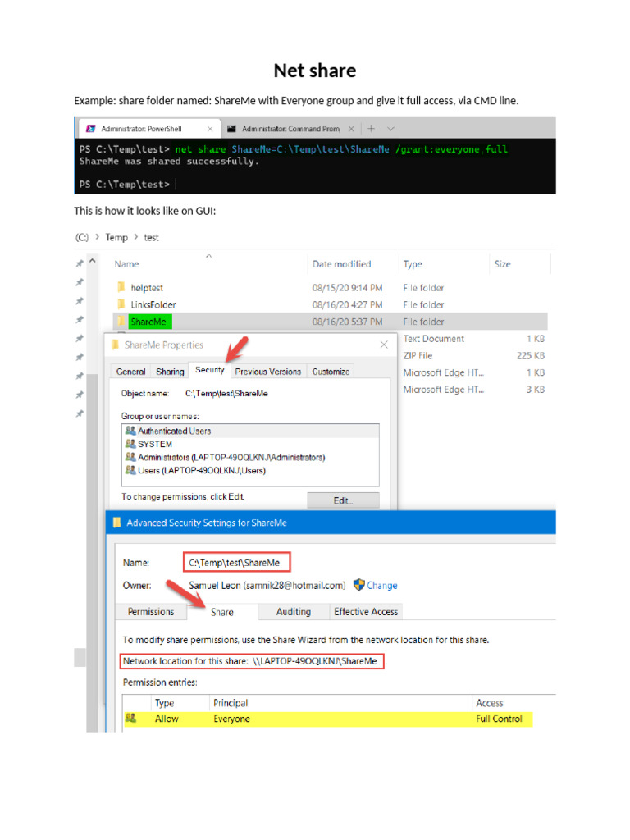
Task: Click the (C:) breadcrumb in path
Action: click(82, 237)
